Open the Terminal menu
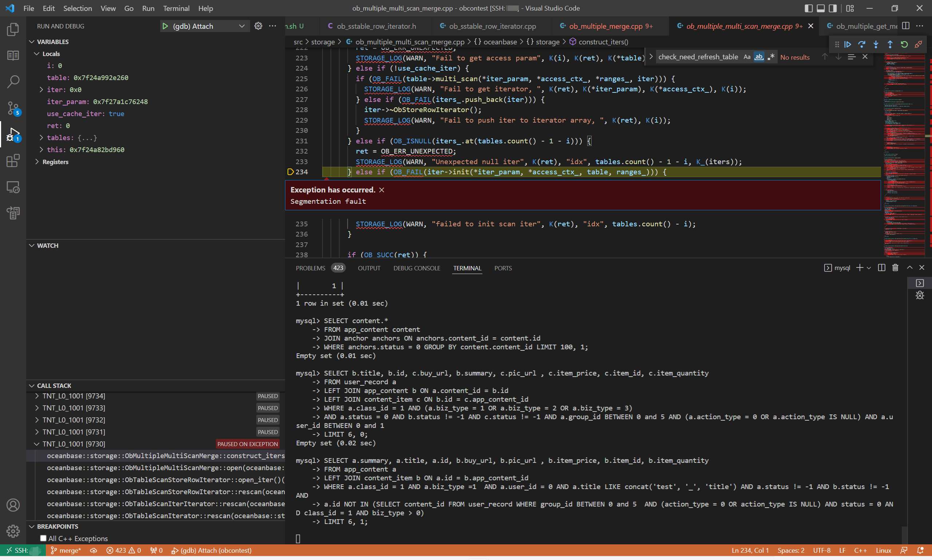Viewport: 932px width, 560px height. click(176, 8)
